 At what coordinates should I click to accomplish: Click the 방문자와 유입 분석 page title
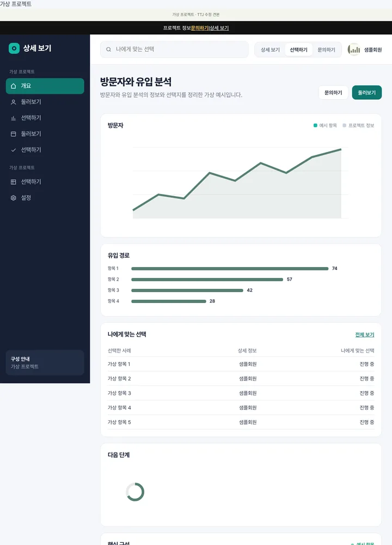pyautogui.click(x=136, y=82)
